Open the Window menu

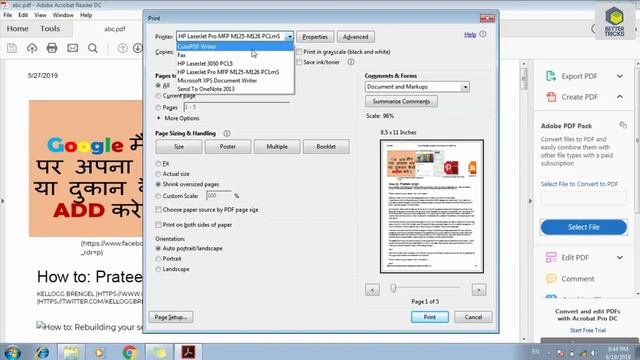(63, 15)
